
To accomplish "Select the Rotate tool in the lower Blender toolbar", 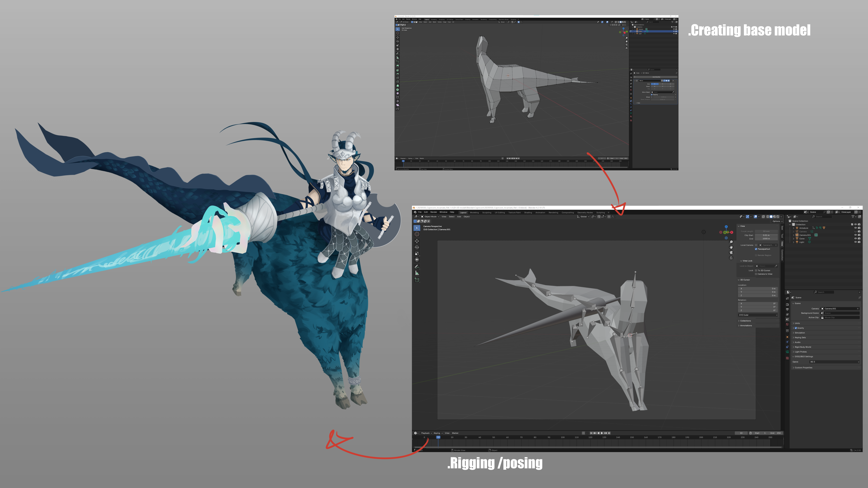I will (417, 247).
